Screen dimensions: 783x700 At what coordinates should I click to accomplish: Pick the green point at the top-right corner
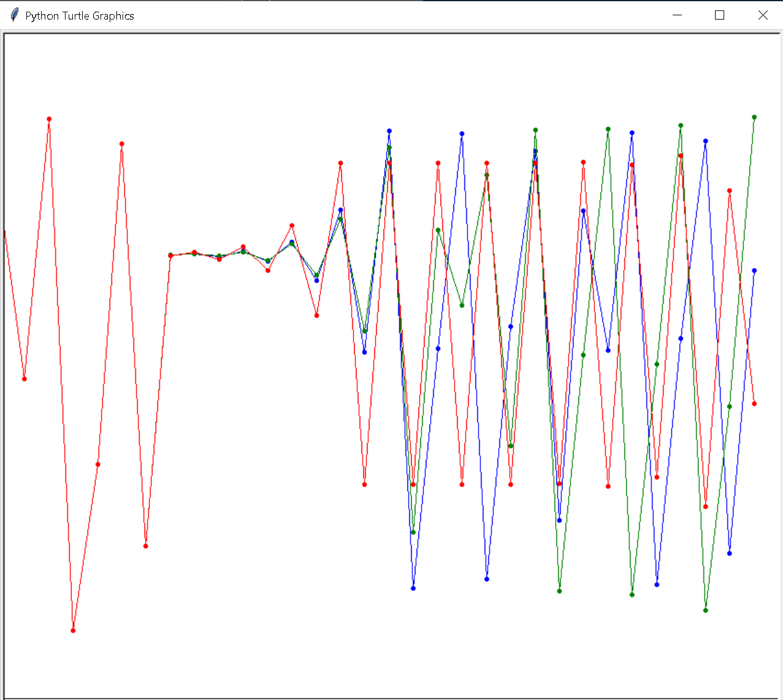754,117
